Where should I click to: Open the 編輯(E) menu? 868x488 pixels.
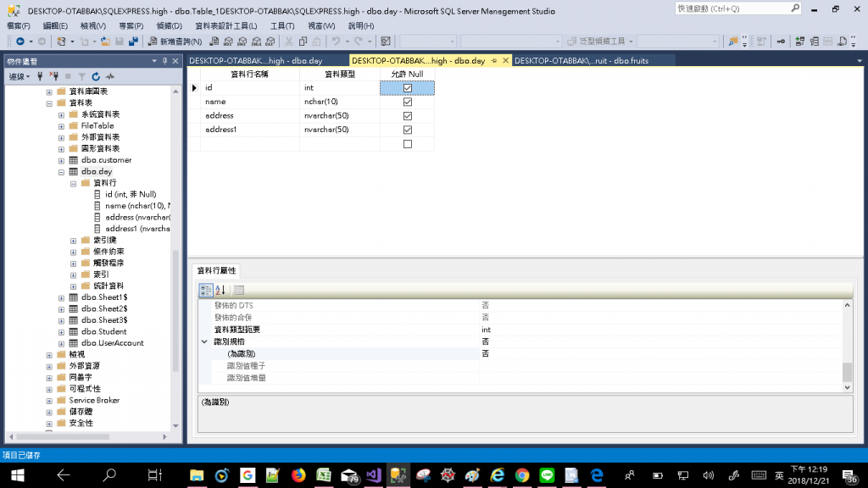[55, 26]
